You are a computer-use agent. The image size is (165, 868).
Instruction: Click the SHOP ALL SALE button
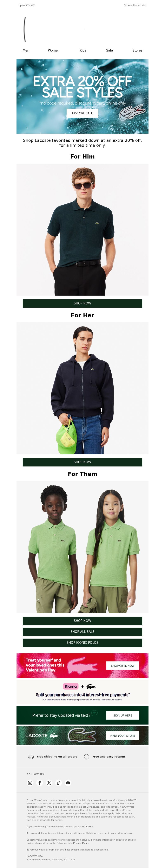[x=82, y=632]
